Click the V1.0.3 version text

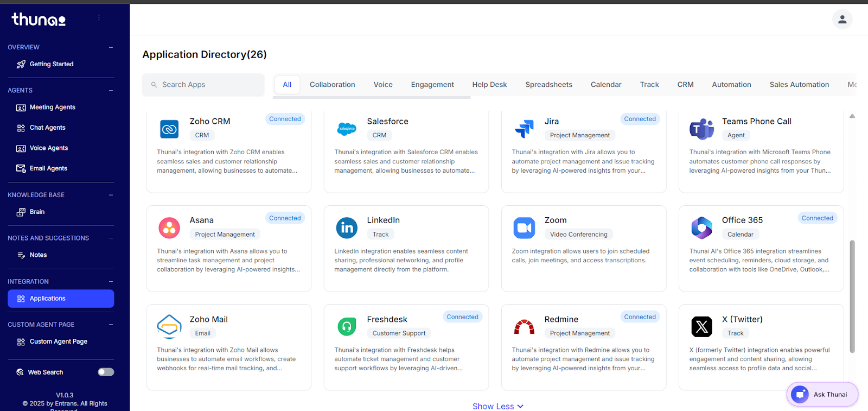[65, 395]
